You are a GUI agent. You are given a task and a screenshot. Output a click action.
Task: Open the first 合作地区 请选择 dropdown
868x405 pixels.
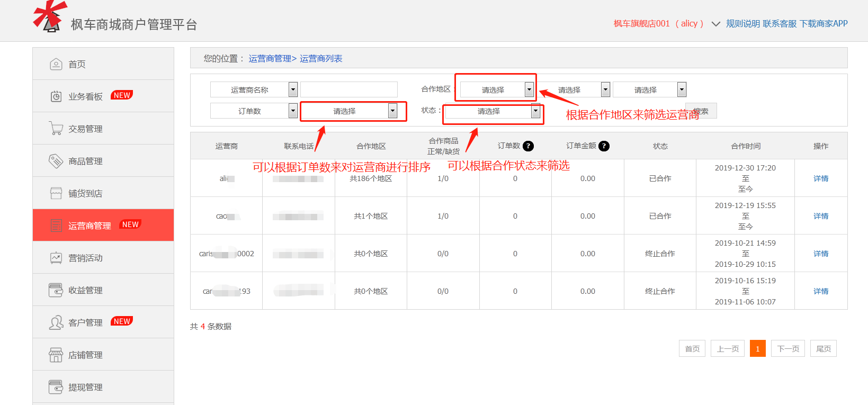coord(497,89)
